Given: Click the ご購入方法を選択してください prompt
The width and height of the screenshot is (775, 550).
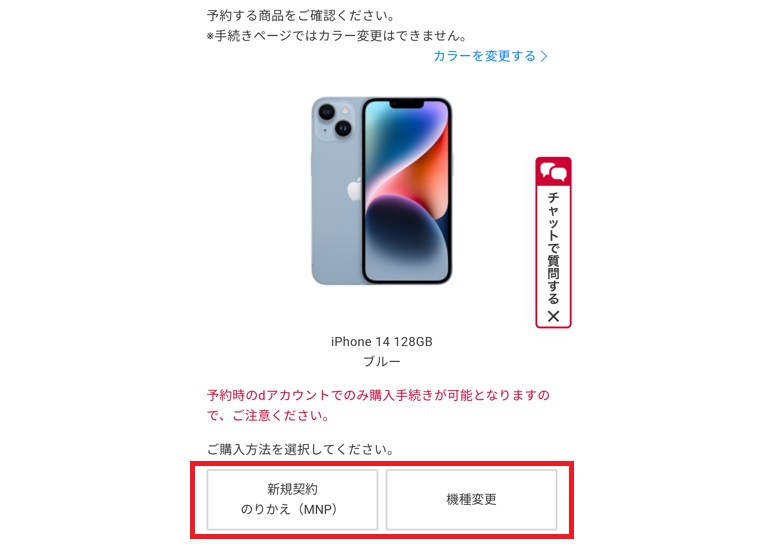Looking at the screenshot, I should coord(300,449).
